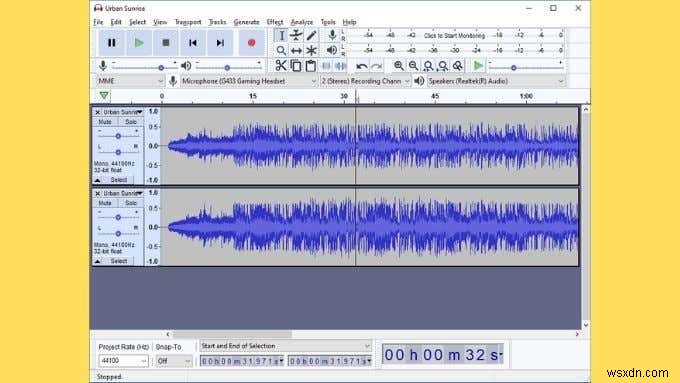Open the Tracks menu
The width and height of the screenshot is (680, 383).
coord(217,22)
